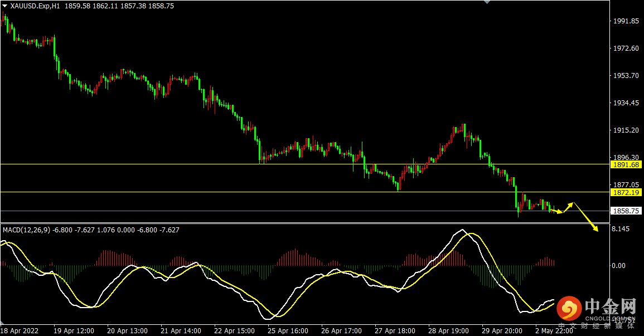Select price scale value 1915.20
644x336 pixels.
pos(626,130)
